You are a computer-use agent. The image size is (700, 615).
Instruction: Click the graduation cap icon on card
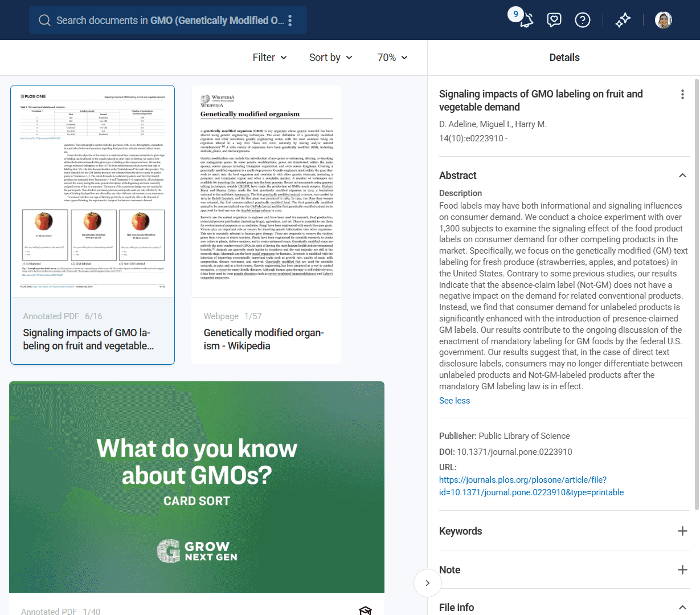(365, 610)
